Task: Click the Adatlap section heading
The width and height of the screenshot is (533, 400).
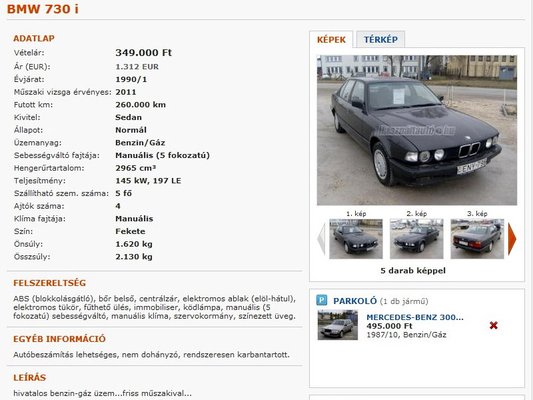Action: 34,38
